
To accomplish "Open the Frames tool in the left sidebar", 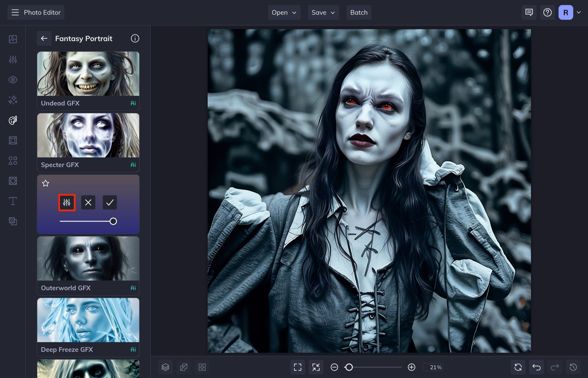I will click(x=13, y=140).
